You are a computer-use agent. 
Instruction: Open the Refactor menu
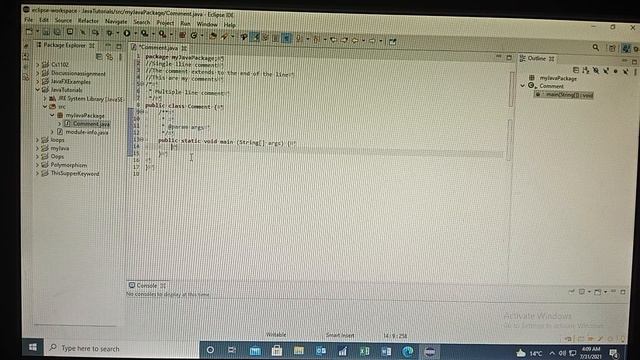[88, 20]
